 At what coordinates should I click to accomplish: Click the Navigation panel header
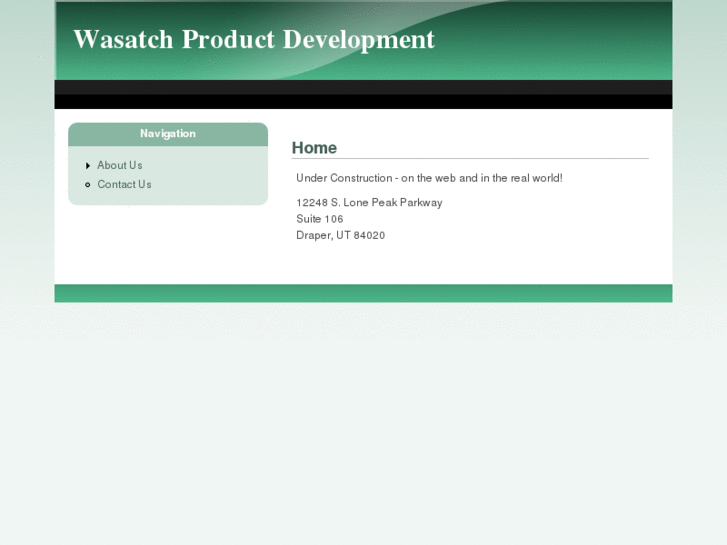click(x=168, y=134)
